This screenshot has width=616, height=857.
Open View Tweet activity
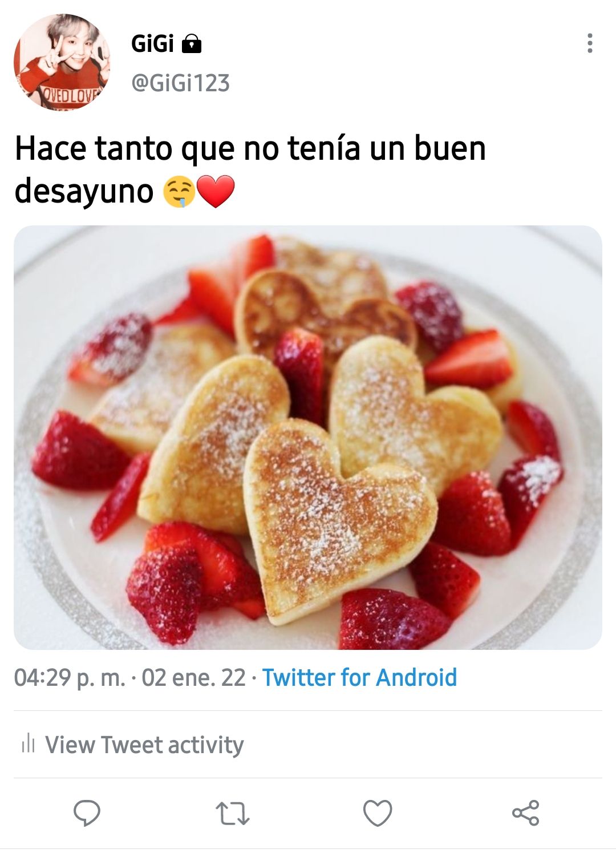pos(132,745)
